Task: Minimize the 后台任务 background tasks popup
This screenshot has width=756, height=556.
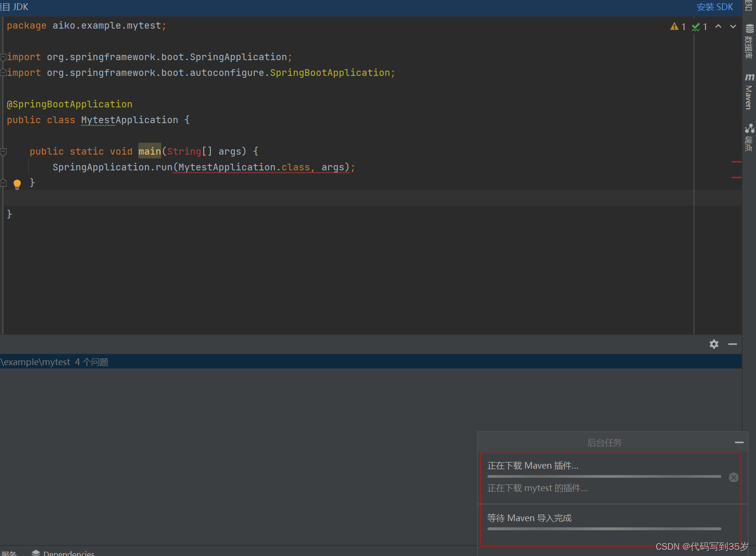Action: [x=739, y=442]
